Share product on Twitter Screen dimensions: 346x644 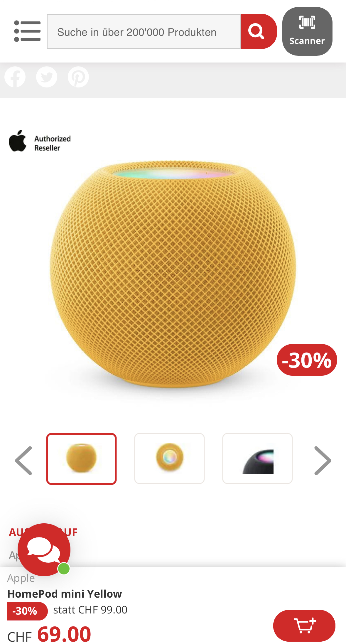tap(47, 77)
